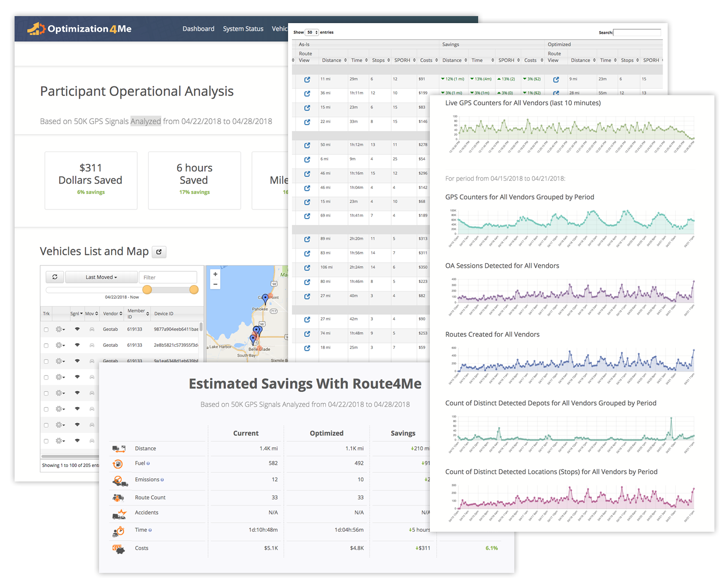Click the Costs icon in Estimated Savings
This screenshot has height=587, width=728.
click(119, 549)
